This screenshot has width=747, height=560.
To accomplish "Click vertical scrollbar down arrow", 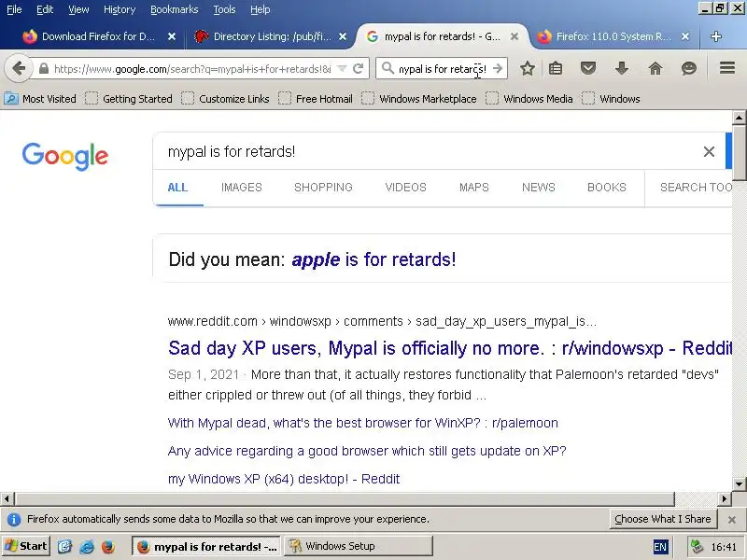I will click(x=739, y=484).
